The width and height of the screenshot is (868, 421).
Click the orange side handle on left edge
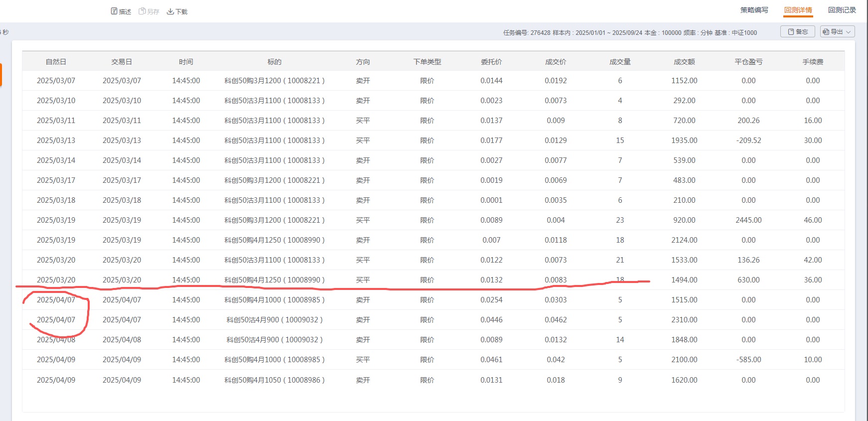pos(1,74)
